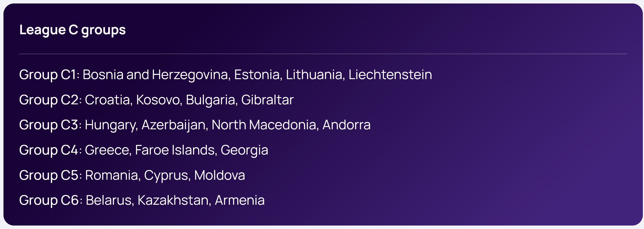644x229 pixels.
Task: Click on "Croatia" in Group C2
Action: coord(107,100)
